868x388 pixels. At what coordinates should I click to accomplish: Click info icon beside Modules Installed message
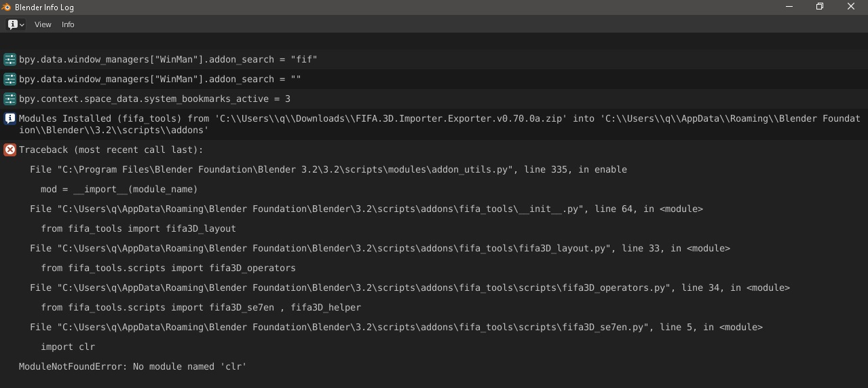[x=10, y=119]
